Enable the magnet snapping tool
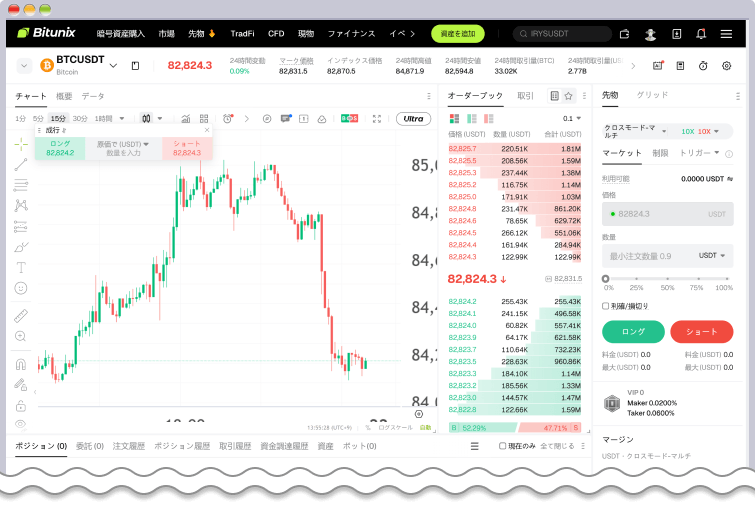Image resolution: width=755 pixels, height=505 pixels. point(21,364)
